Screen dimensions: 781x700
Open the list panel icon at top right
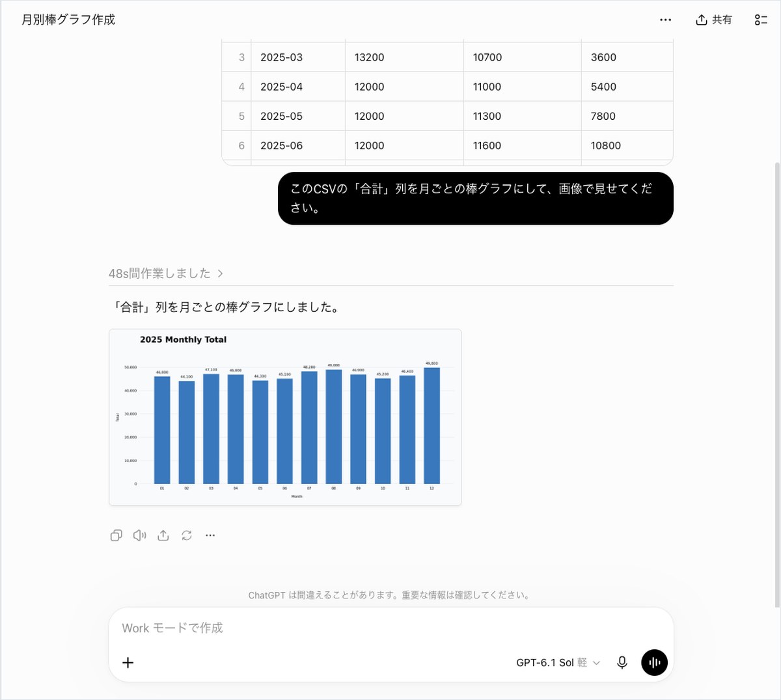pyautogui.click(x=761, y=20)
